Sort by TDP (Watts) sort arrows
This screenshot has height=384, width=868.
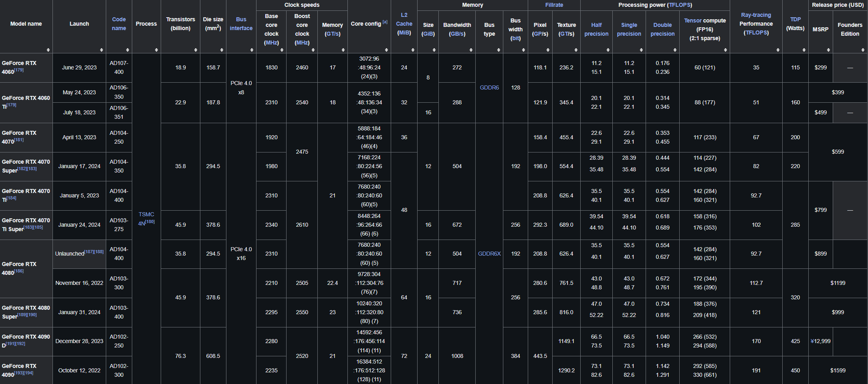[804, 50]
